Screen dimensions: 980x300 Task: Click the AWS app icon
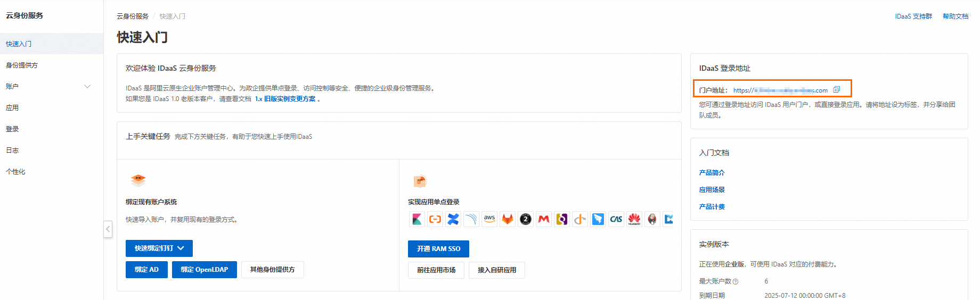pos(489,219)
